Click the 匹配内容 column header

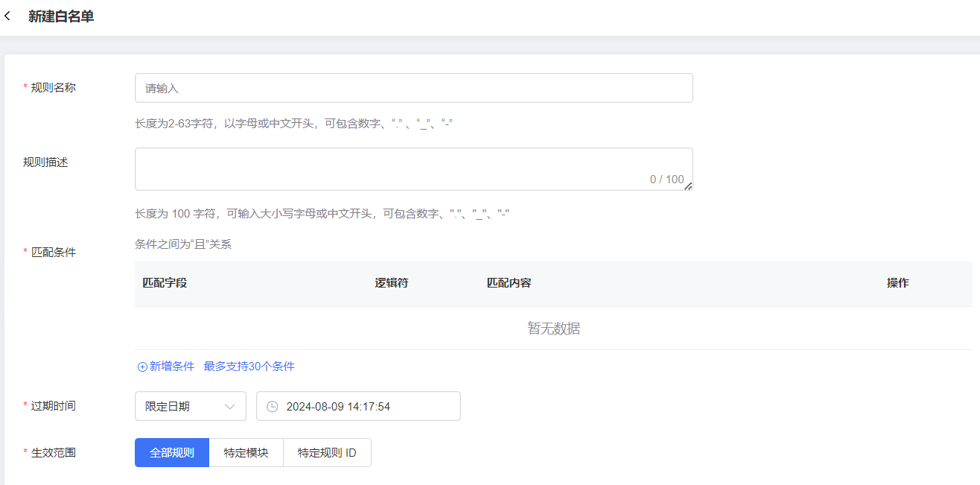509,283
